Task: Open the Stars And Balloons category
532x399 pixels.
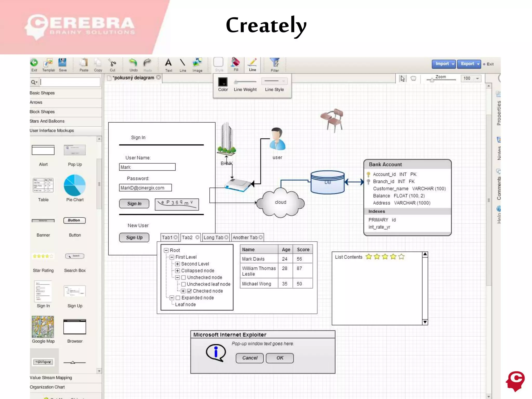Action: point(47,121)
